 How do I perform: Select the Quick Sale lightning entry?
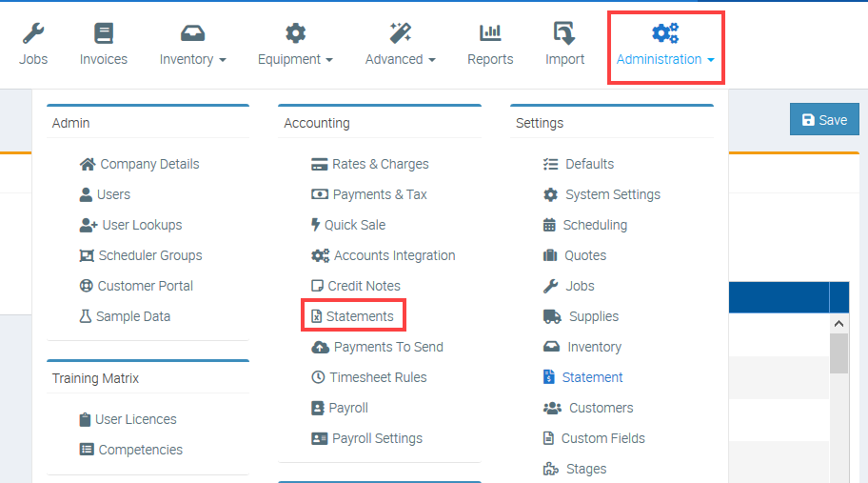[x=348, y=225]
